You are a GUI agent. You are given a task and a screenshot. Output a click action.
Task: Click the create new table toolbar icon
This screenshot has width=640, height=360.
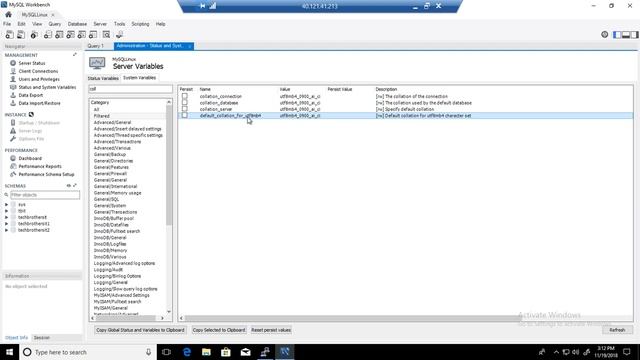click(x=59, y=35)
